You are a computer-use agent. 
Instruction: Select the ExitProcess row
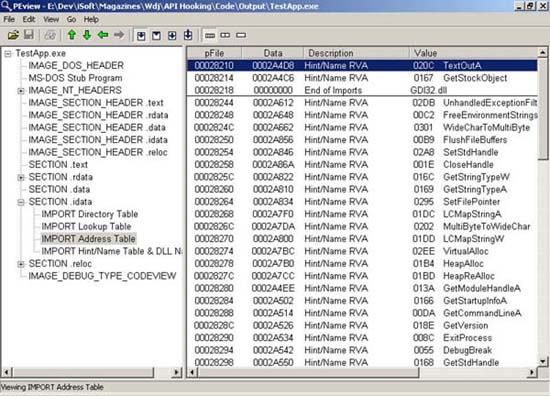[362, 338]
